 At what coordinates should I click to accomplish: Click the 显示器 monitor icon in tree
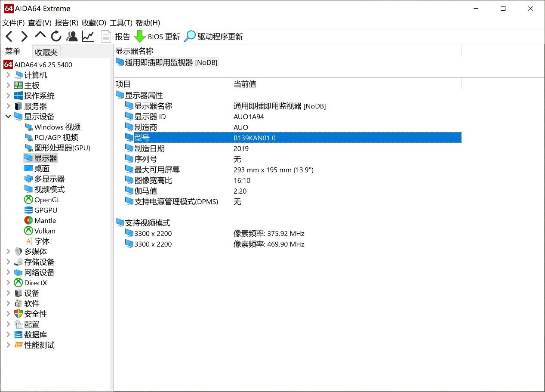tap(28, 158)
